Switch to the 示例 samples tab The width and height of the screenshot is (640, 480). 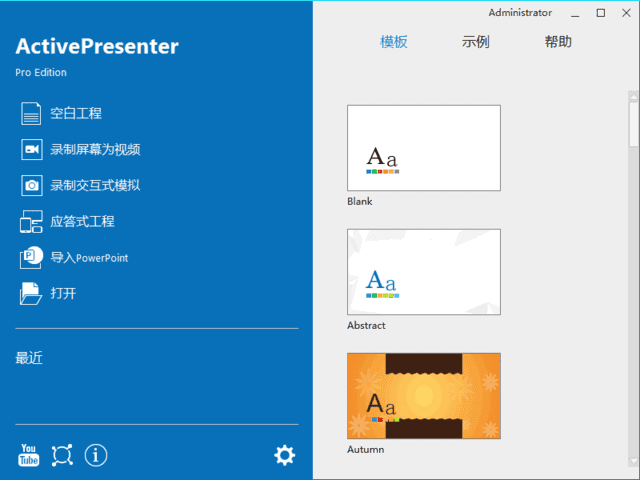[x=476, y=42]
